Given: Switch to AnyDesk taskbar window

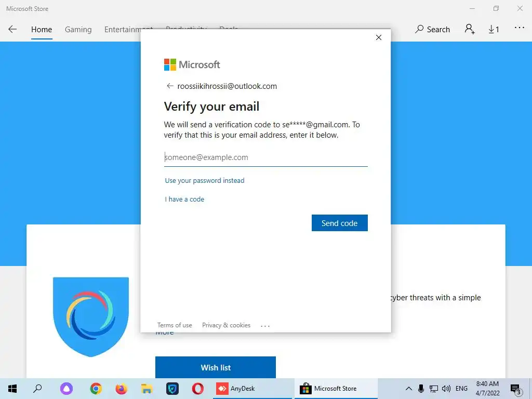Looking at the screenshot, I should click(x=252, y=389).
